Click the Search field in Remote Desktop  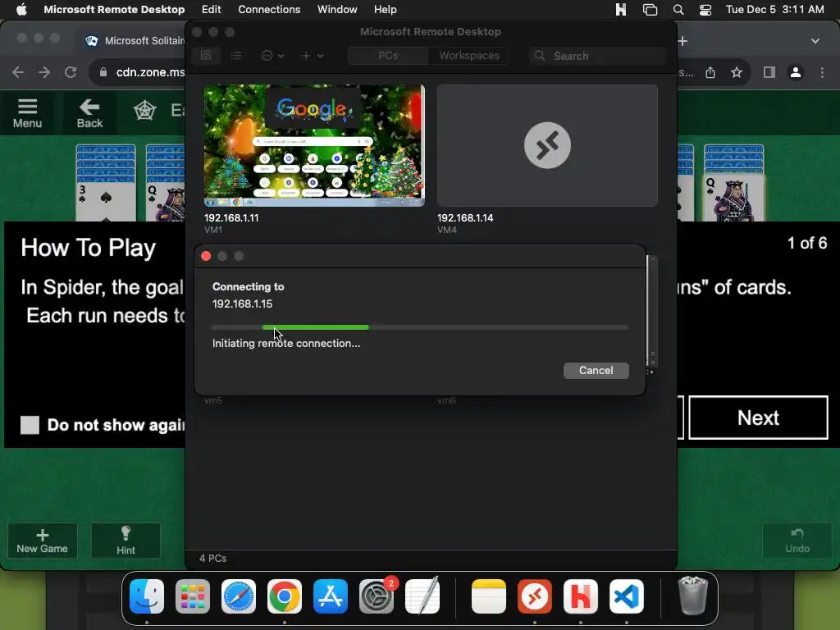[x=597, y=56]
